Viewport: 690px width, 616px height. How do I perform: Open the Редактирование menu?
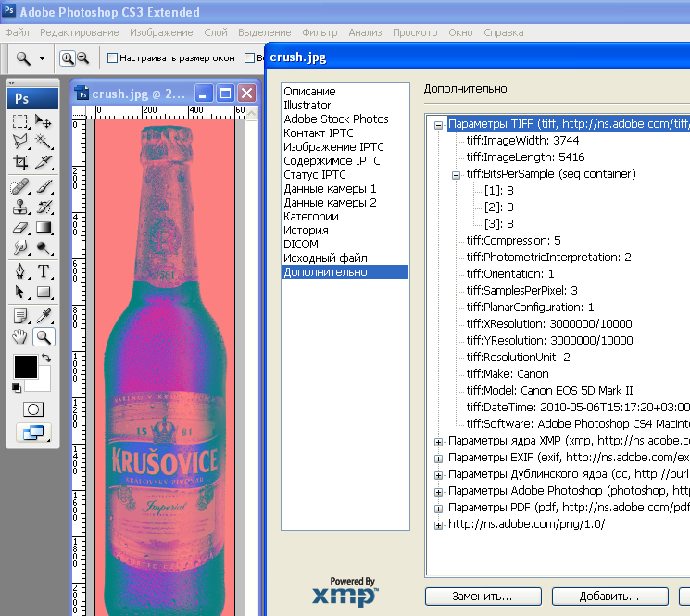point(80,32)
